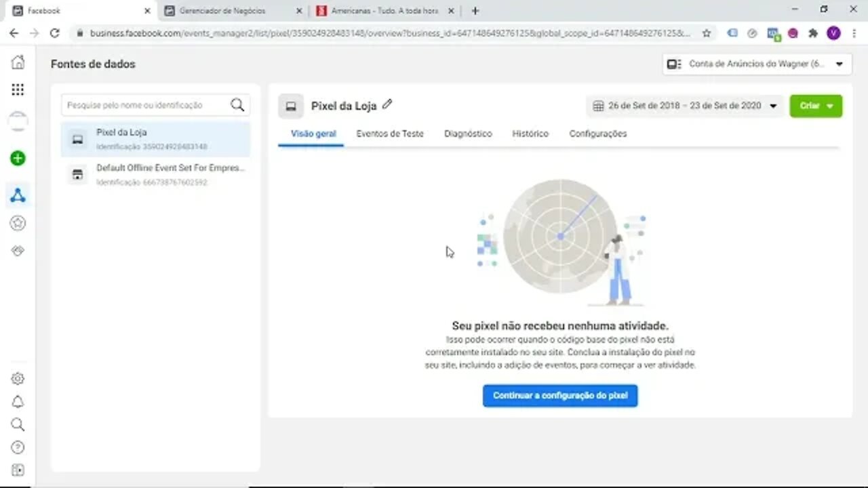
Task: Select Pixel da Loja data source
Action: point(155,139)
